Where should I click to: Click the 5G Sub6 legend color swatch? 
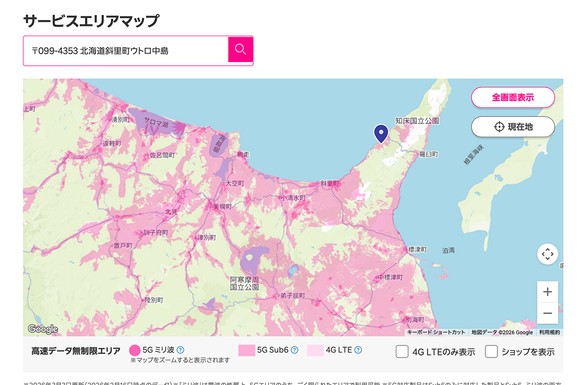247,350
